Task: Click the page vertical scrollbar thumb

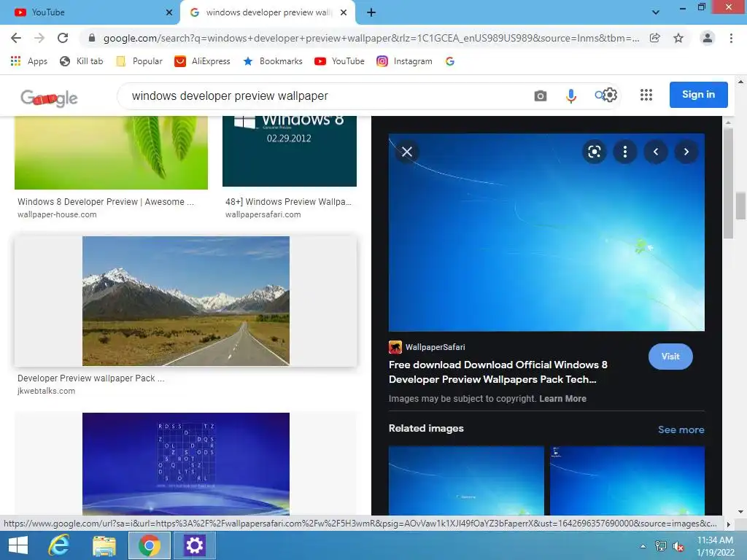Action: (x=740, y=206)
